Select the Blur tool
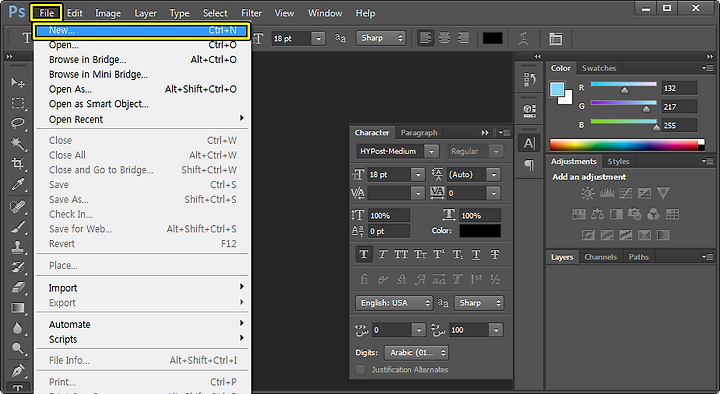The width and height of the screenshot is (720, 394). tap(18, 328)
